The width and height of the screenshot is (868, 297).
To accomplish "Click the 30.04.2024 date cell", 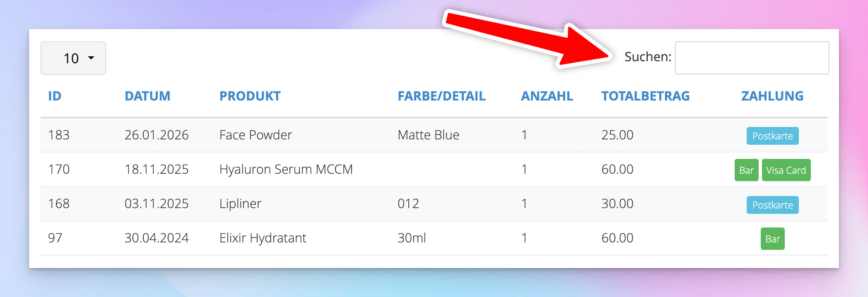I will pyautogui.click(x=157, y=238).
